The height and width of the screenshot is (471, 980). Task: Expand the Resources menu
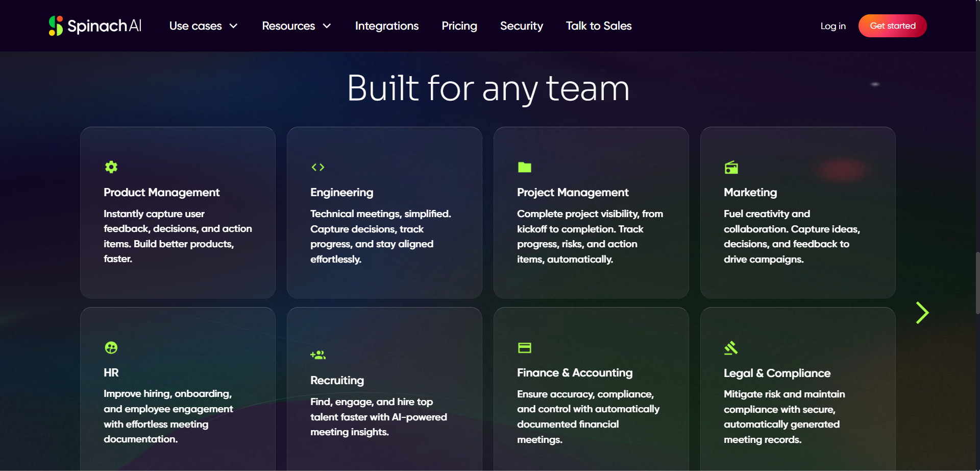tap(296, 26)
